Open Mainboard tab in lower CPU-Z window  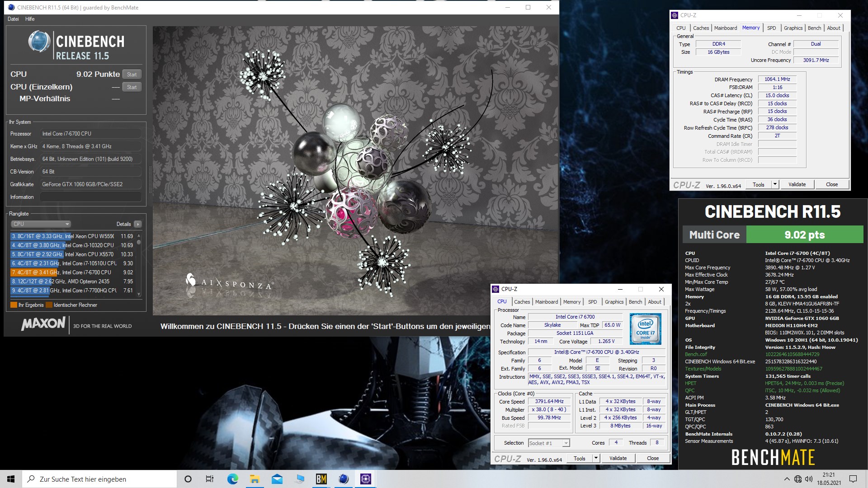coord(547,302)
